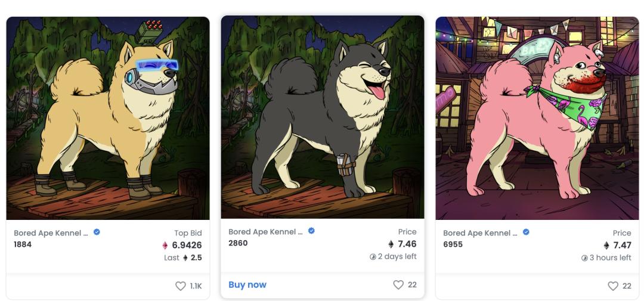Open the tan cyborg dog image 1884
644x301 pixels.
coord(108,118)
